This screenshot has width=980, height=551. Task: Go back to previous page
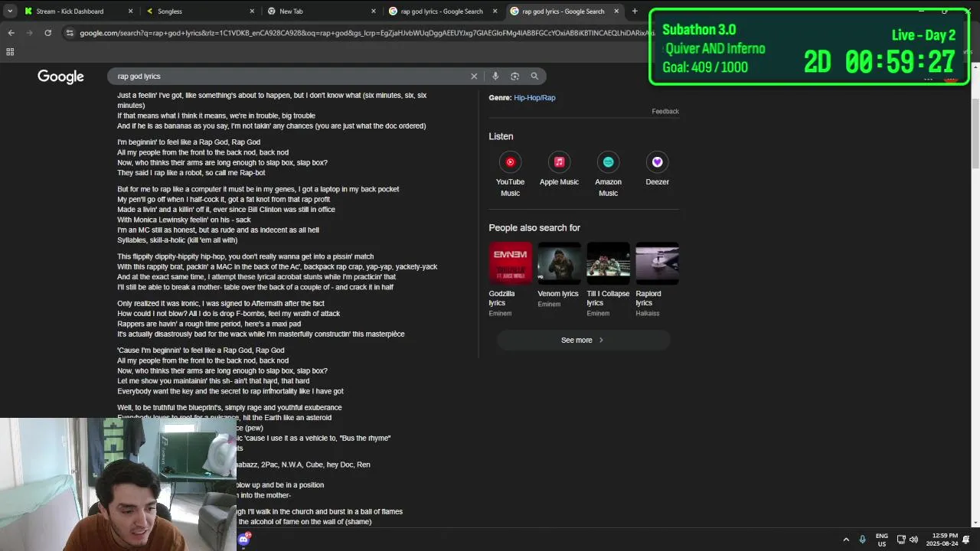pos(11,33)
